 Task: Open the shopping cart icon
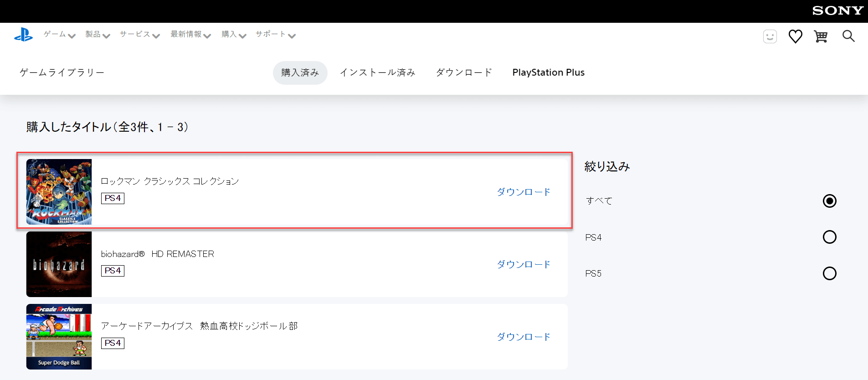821,36
